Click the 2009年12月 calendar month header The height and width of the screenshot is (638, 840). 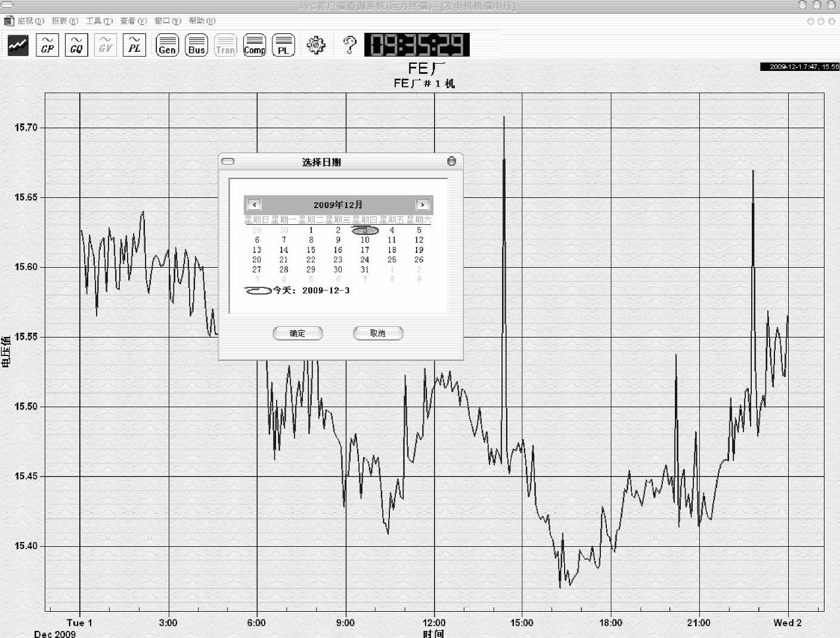pos(338,205)
